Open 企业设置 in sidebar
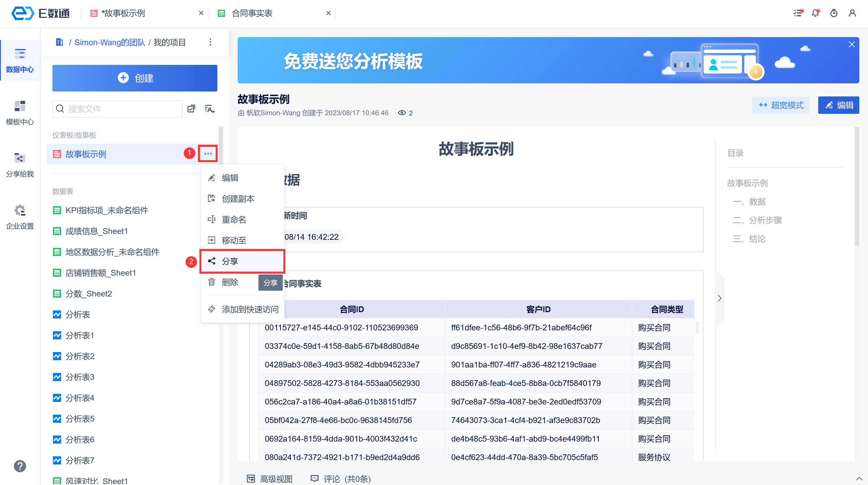Screen dimensions: 868x485 (20, 217)
